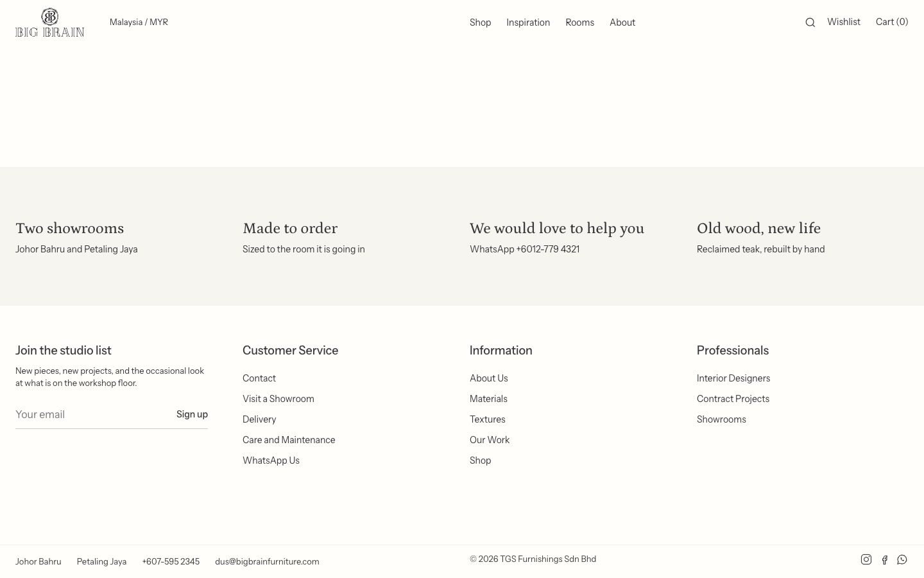The width and height of the screenshot is (924, 578).
Task: Open the Shop menu in header
Action: coord(480,22)
